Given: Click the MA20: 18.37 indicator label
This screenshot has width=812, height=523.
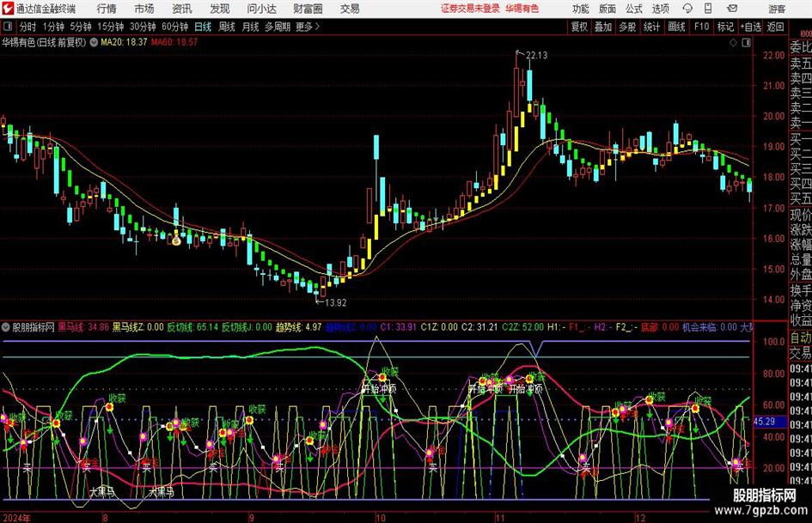Looking at the screenshot, I should click(x=124, y=42).
